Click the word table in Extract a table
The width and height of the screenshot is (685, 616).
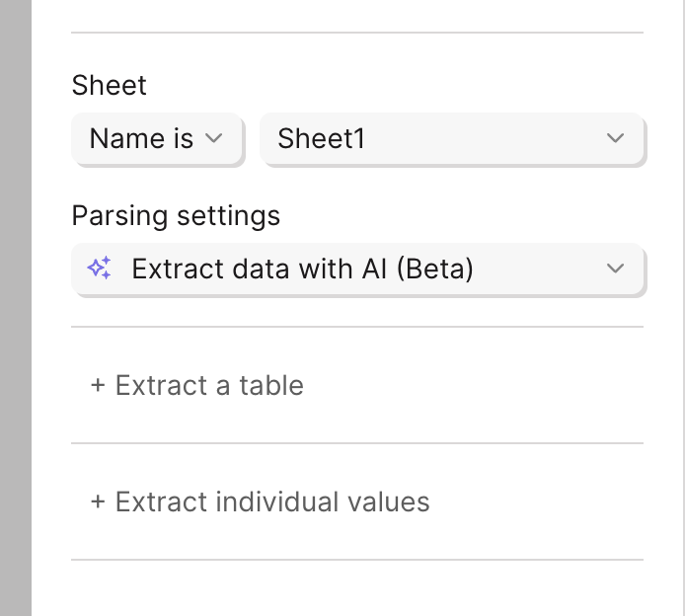[x=271, y=385]
